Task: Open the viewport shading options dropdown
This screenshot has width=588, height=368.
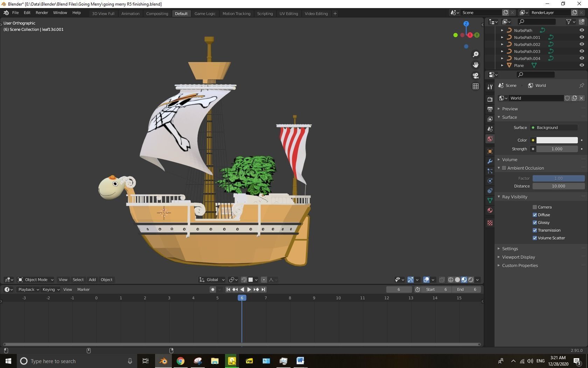Action: click(477, 280)
